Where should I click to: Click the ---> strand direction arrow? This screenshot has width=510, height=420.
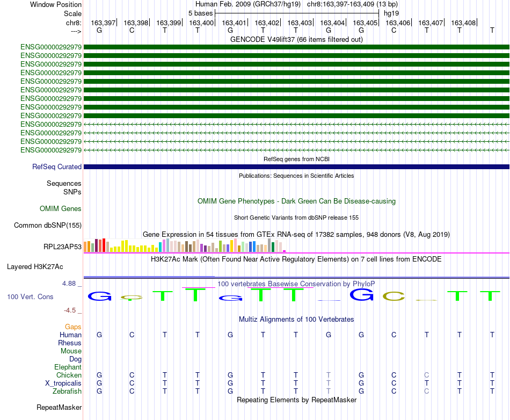coord(76,31)
